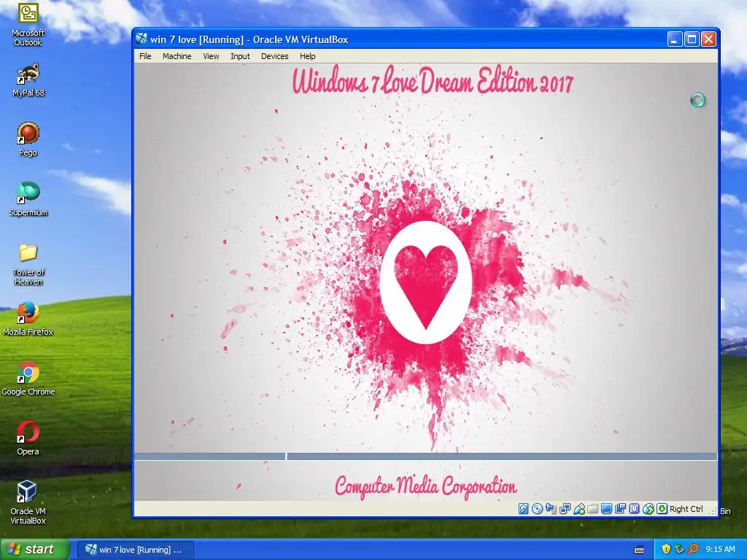This screenshot has height=560, width=747.
Task: Click the orange magnifier tray icon
Action: pos(693,550)
